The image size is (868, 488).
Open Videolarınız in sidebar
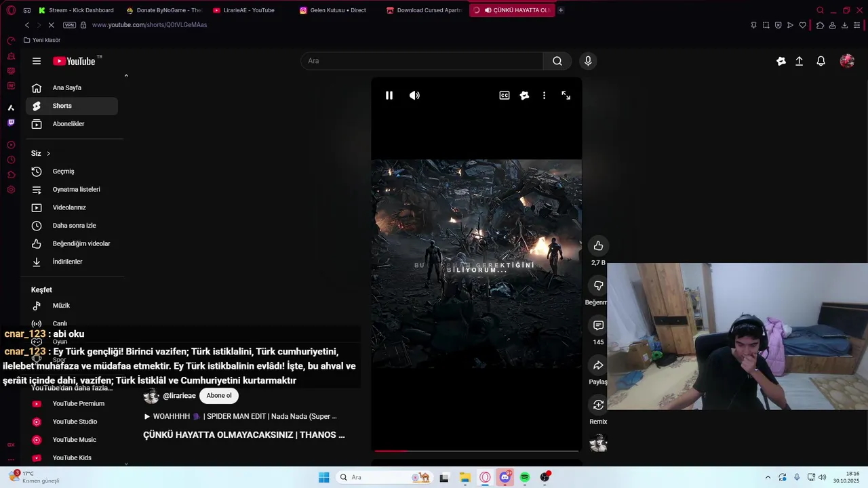pos(72,207)
